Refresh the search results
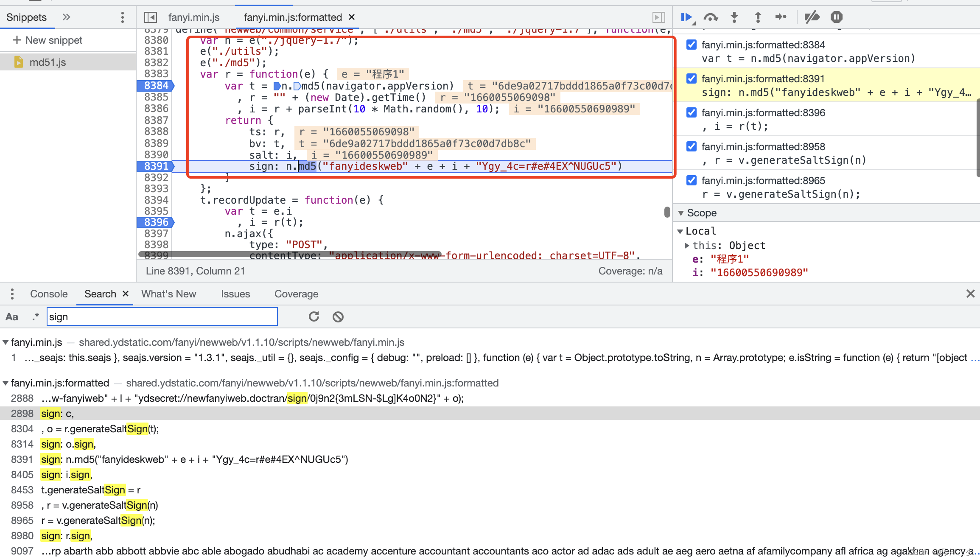Image resolution: width=980 pixels, height=560 pixels. coord(314,317)
